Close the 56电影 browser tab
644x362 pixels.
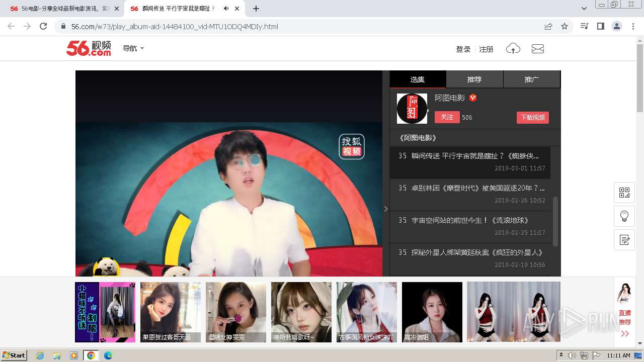click(117, 9)
